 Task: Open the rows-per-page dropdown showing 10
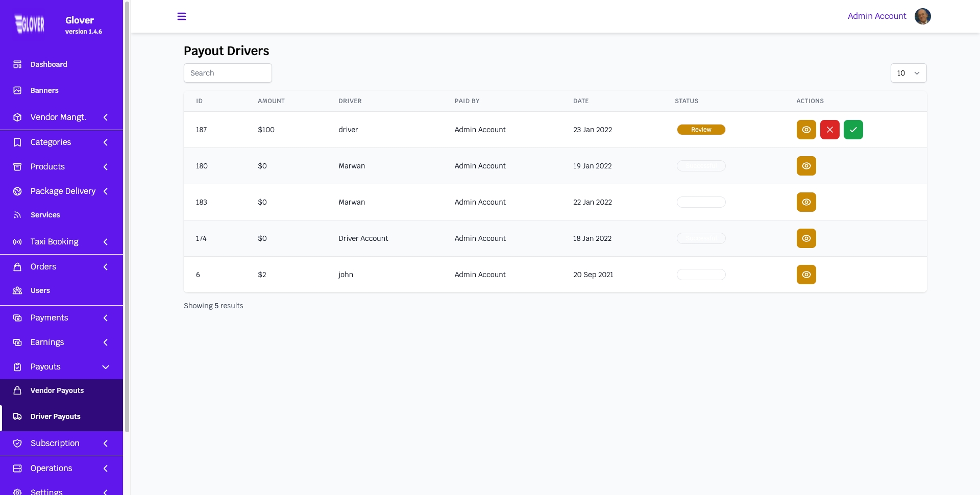908,73
